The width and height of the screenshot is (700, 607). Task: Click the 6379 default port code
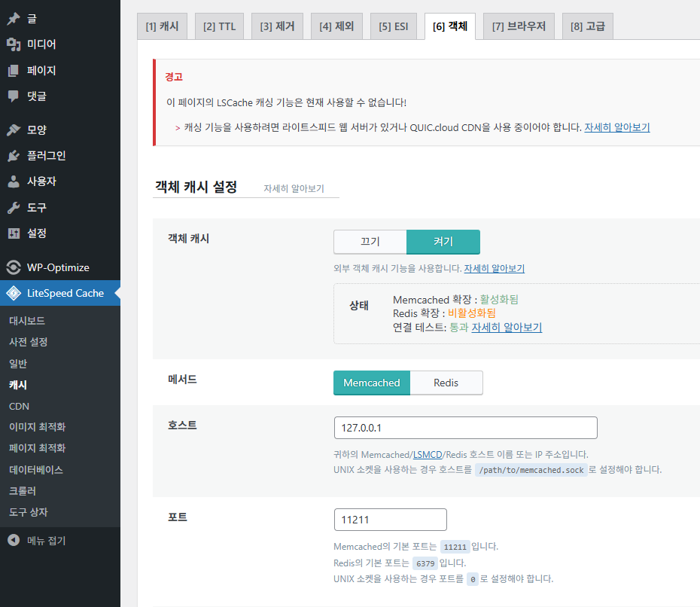pos(425,563)
